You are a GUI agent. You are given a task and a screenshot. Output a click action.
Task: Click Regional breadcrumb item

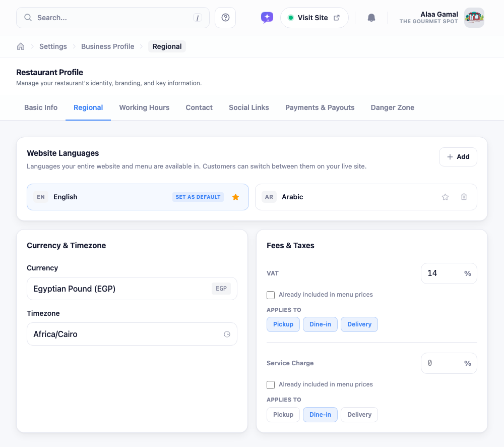coord(167,46)
